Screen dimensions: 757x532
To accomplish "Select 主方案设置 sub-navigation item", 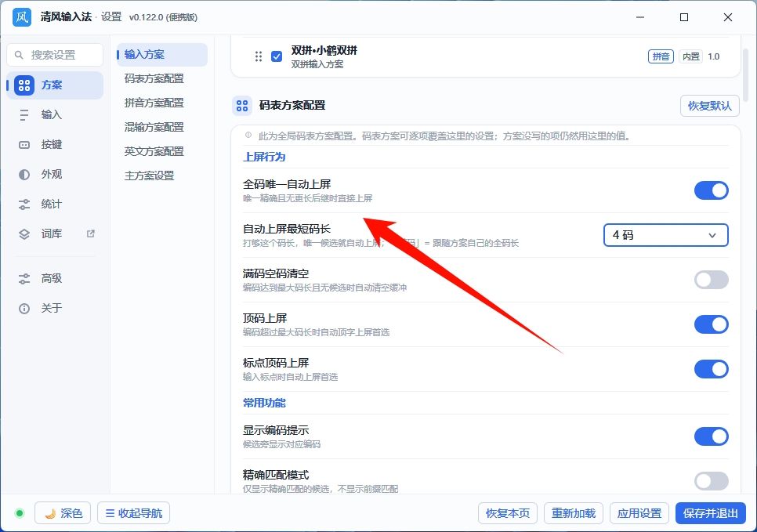I will pyautogui.click(x=162, y=176).
